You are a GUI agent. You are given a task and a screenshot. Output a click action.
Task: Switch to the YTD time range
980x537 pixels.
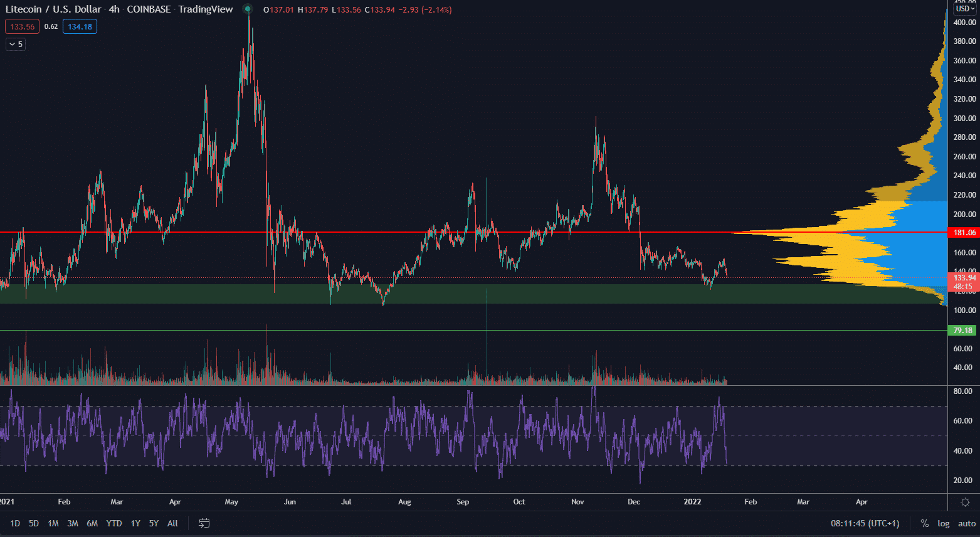pos(113,523)
